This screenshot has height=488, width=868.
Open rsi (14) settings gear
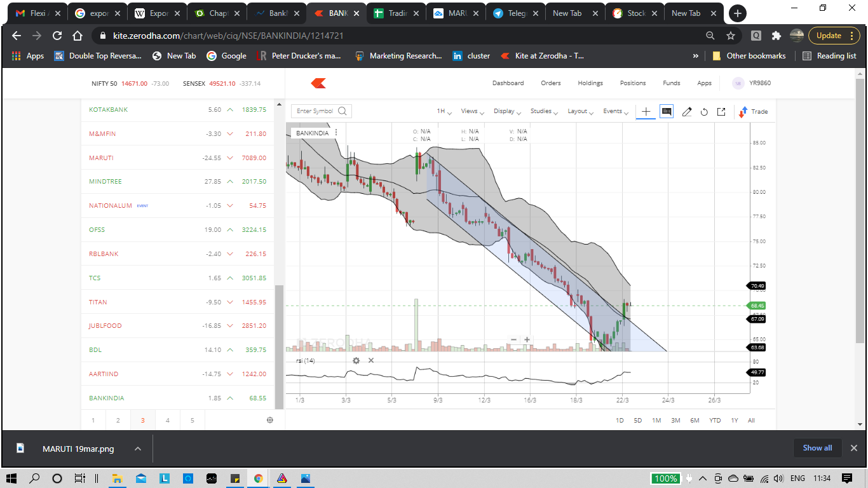click(x=356, y=360)
